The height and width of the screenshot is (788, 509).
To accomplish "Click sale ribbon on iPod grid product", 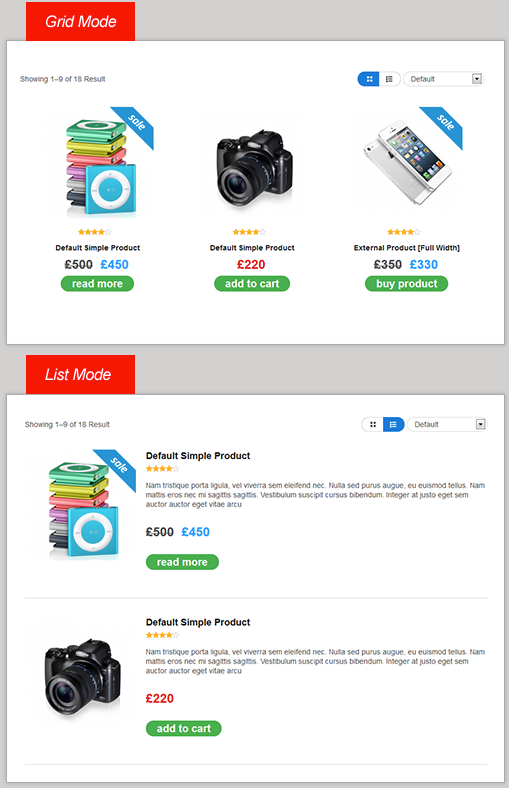I will coord(135,126).
